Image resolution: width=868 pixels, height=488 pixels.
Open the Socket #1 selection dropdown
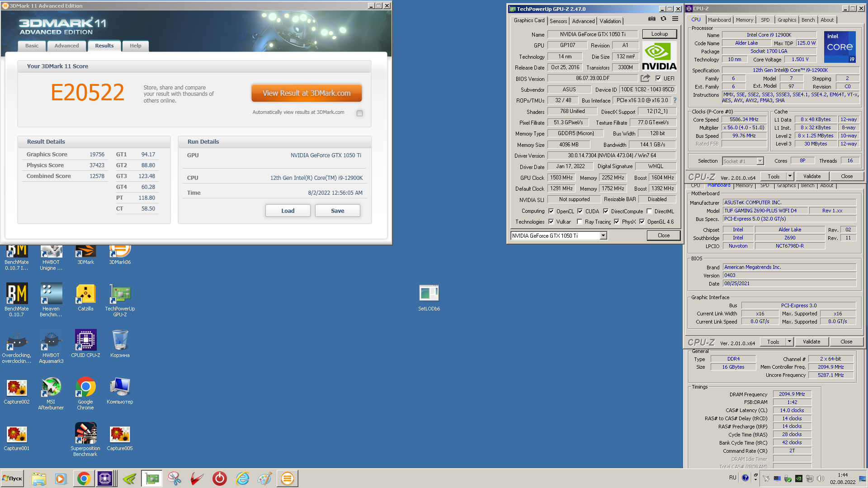[x=760, y=161]
